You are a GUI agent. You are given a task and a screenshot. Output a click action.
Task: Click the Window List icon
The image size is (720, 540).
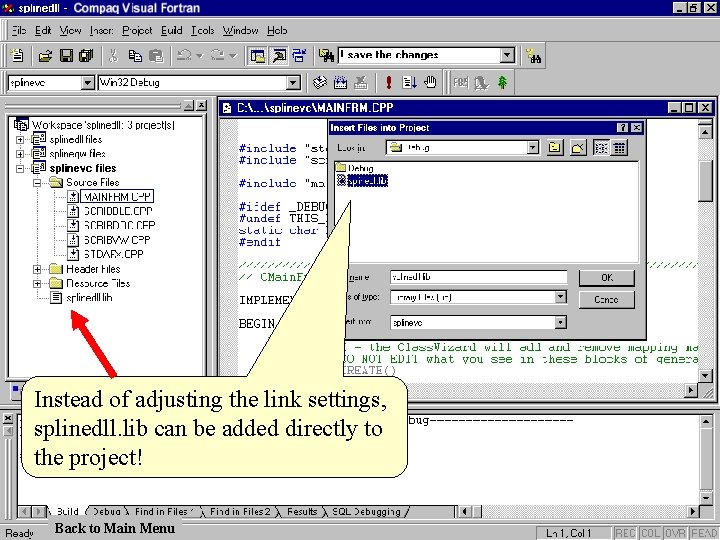click(x=299, y=56)
